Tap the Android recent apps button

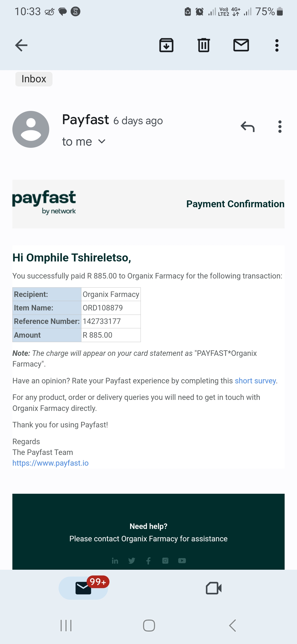[x=66, y=626]
